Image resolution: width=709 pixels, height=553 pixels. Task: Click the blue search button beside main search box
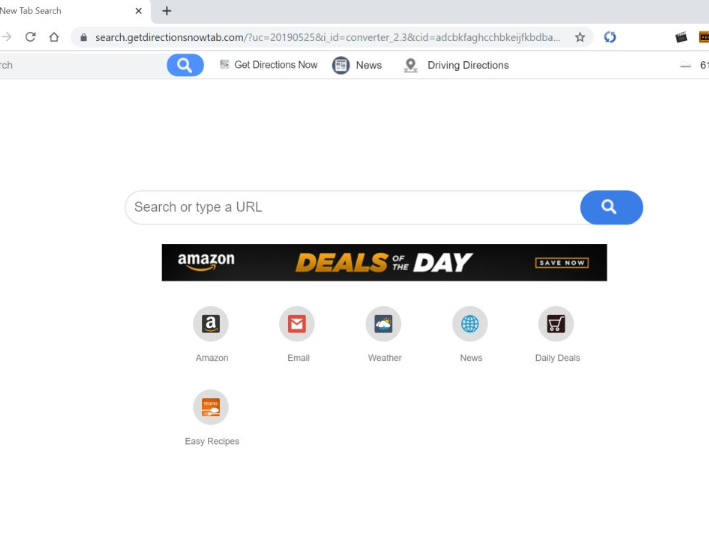point(611,207)
